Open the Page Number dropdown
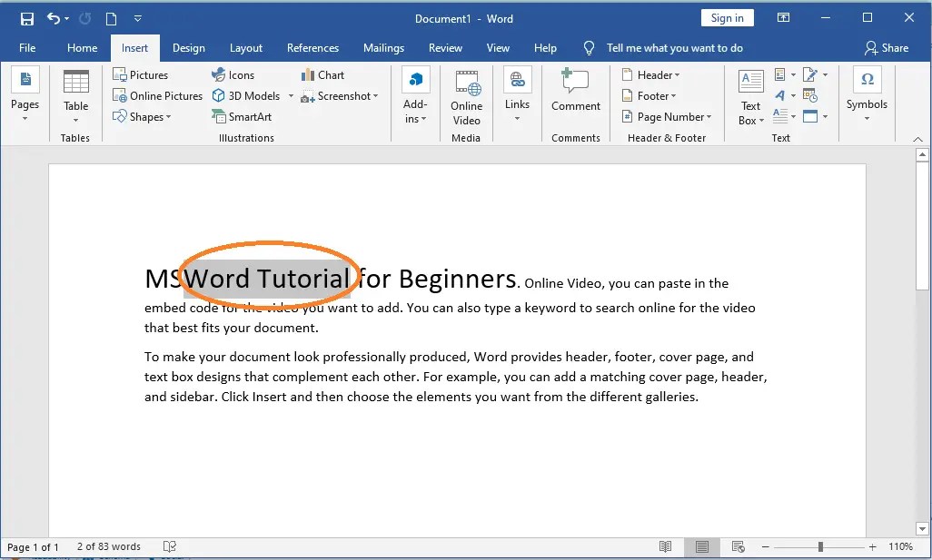Image resolution: width=932 pixels, height=560 pixels. pos(667,116)
